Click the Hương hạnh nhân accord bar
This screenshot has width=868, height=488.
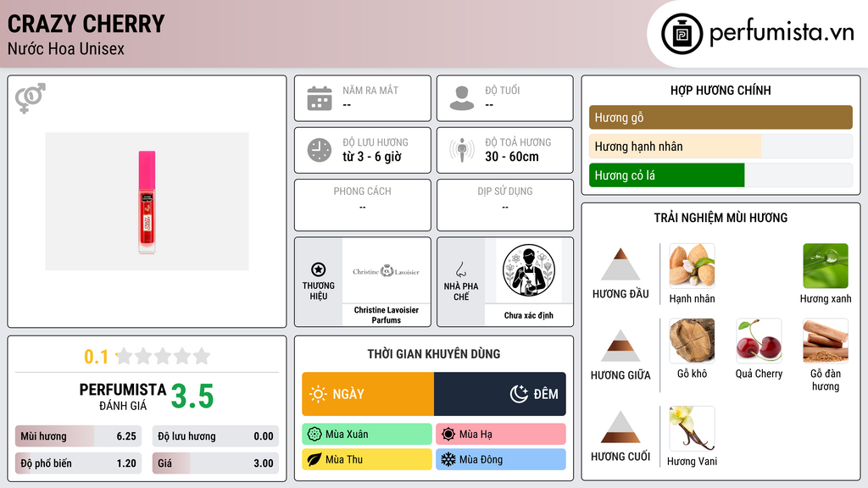721,146
